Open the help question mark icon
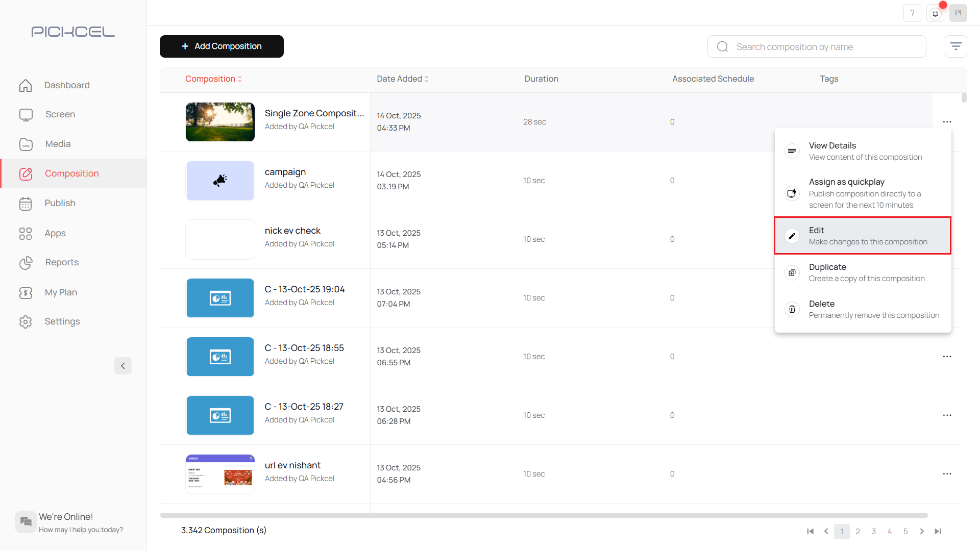Image resolution: width=980 pixels, height=551 pixels. 912,13
